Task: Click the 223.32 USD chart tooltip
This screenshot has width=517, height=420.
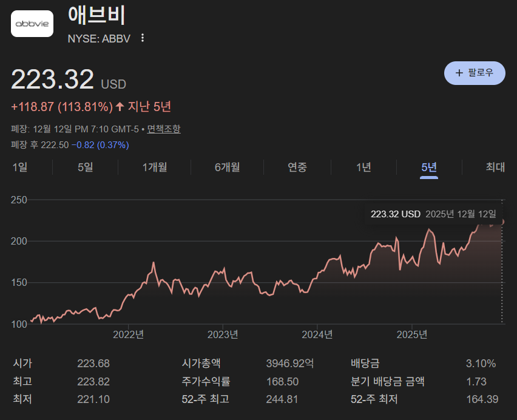Action: pyautogui.click(x=433, y=214)
